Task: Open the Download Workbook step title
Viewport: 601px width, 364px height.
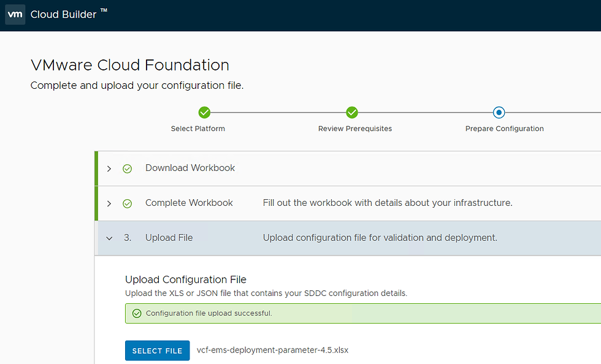Action: tap(190, 168)
